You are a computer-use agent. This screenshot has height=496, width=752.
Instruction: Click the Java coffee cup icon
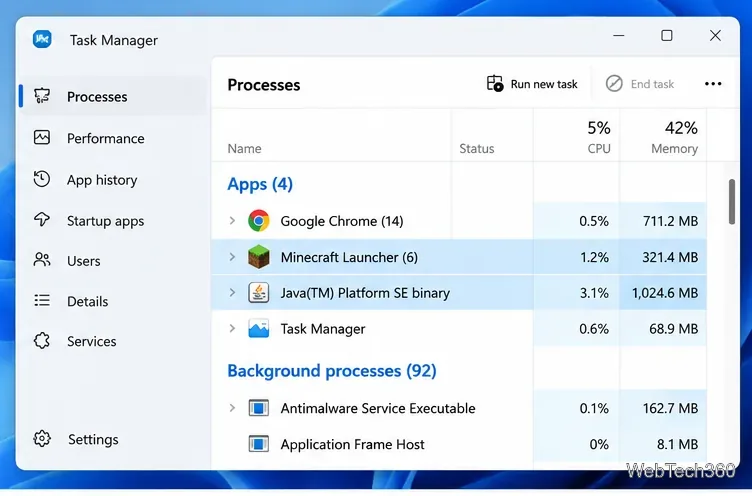[x=258, y=293]
